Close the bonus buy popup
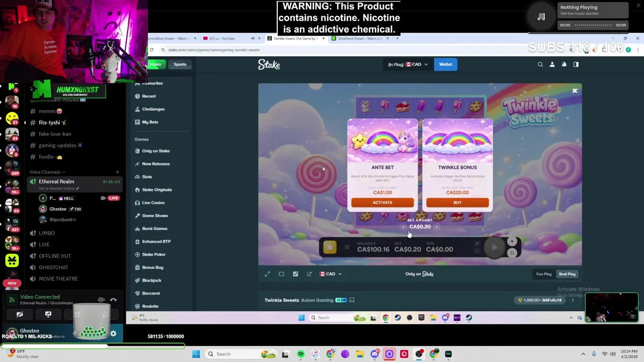 pos(575,91)
